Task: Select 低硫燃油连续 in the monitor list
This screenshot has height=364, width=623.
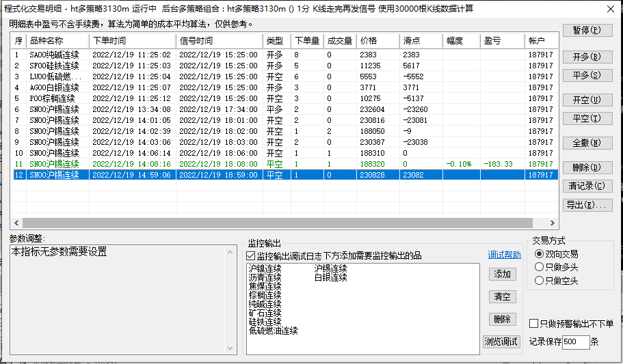Action: (274, 331)
